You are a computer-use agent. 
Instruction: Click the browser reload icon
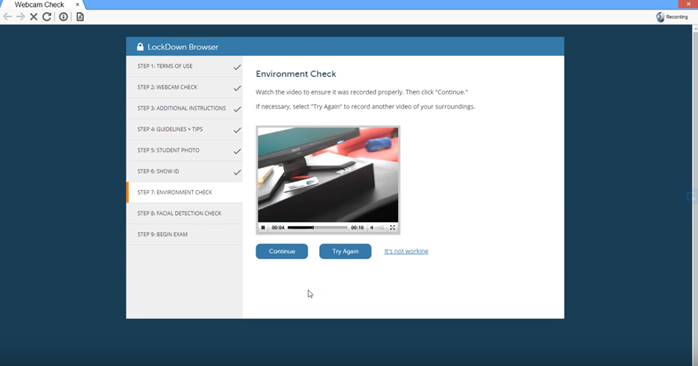47,17
